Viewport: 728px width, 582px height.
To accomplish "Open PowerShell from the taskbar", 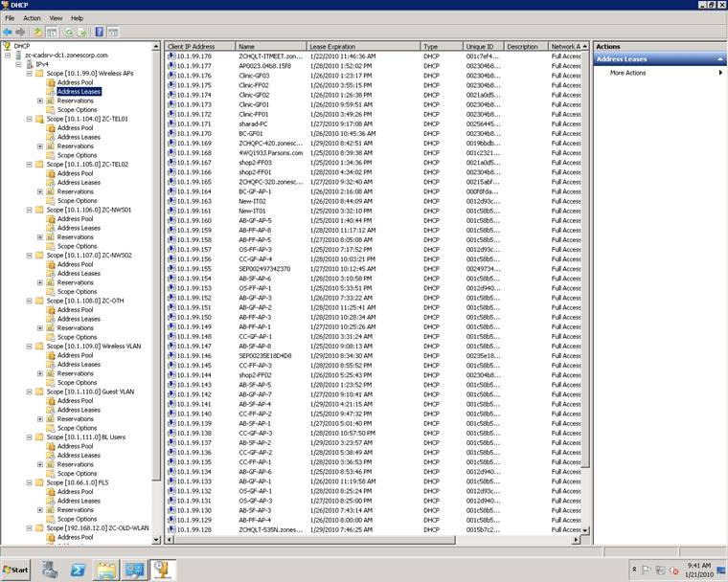I will 79,570.
